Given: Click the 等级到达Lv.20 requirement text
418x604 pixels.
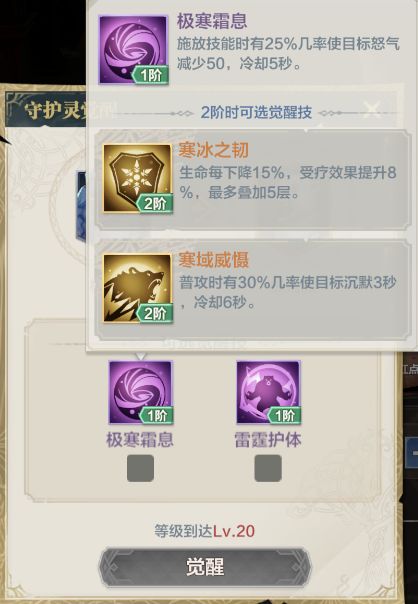Looking at the screenshot, I should click(205, 531).
